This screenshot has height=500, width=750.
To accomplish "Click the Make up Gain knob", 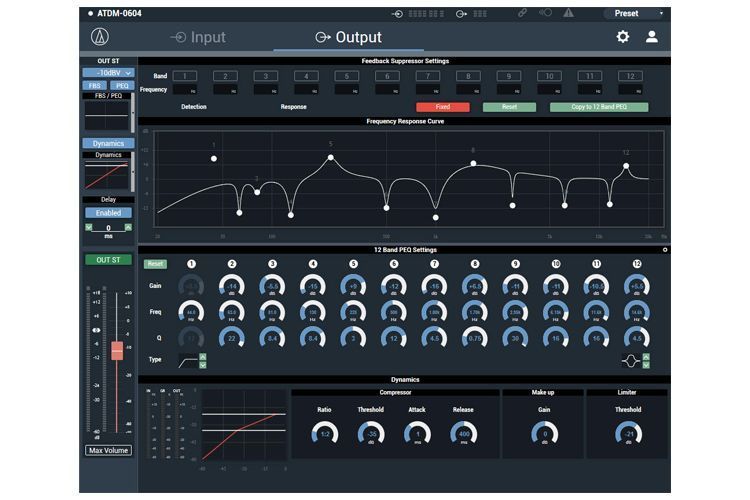I will pyautogui.click(x=544, y=434).
